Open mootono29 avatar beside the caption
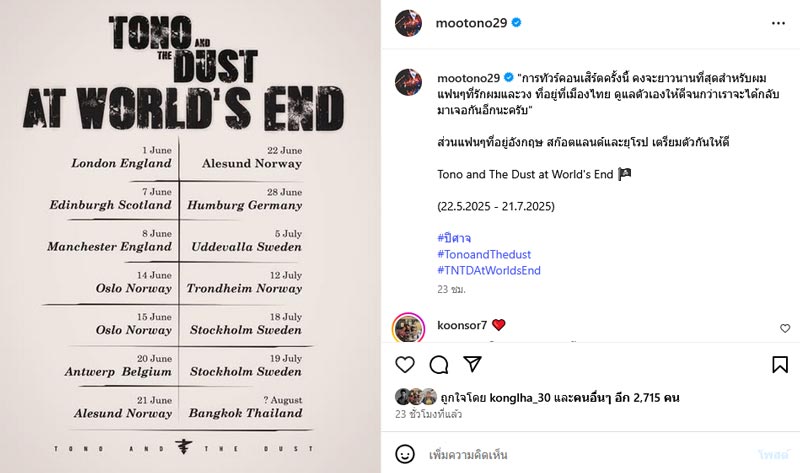The width and height of the screenshot is (800, 473). point(407,83)
